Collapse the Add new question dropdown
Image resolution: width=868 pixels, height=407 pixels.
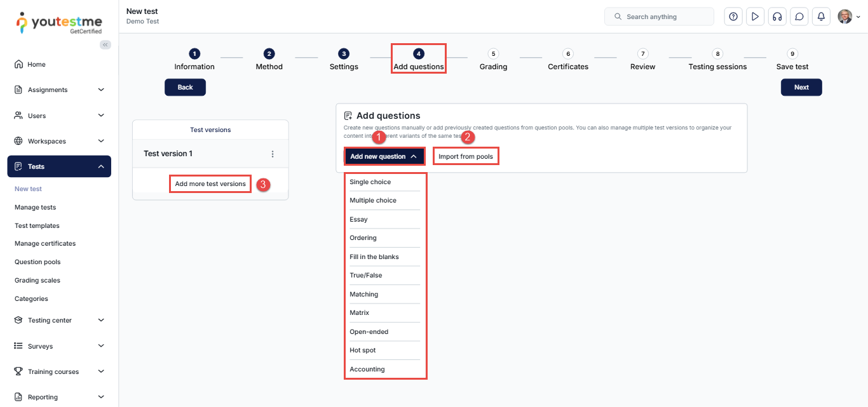point(384,156)
